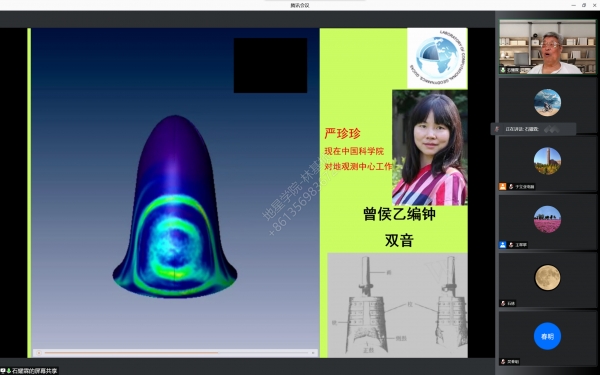
Task: Click the blue user badge icon
Action: click(502, 245)
